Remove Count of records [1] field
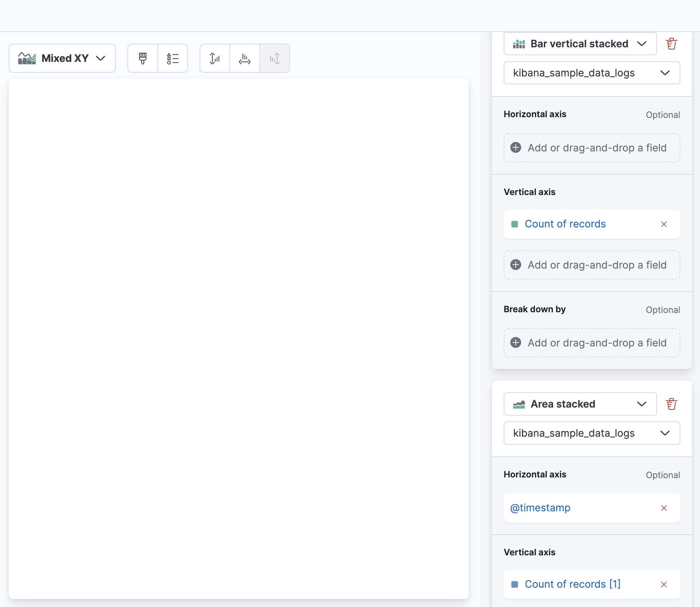This screenshot has height=607, width=700. point(664,584)
